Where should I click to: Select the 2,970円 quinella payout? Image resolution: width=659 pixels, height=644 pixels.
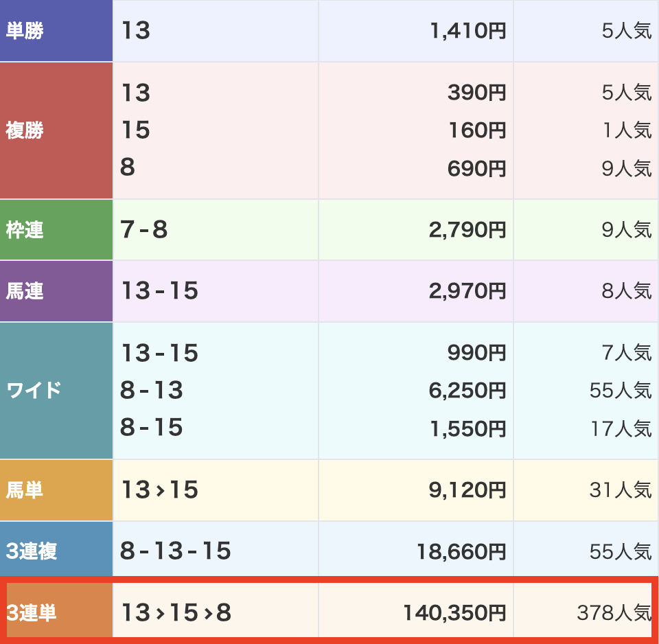[467, 291]
